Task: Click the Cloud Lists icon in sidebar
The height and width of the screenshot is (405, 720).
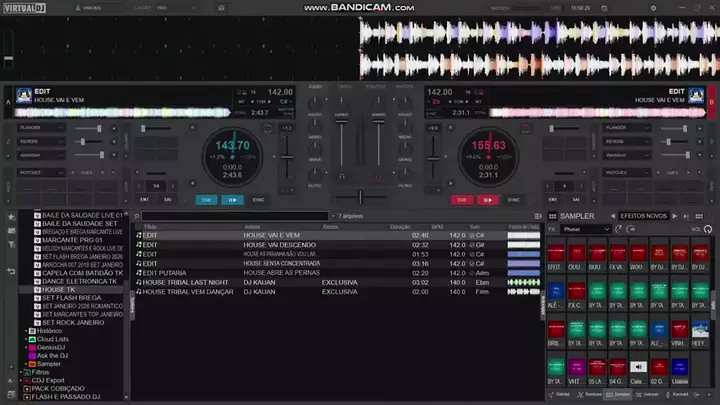Action: coord(32,339)
